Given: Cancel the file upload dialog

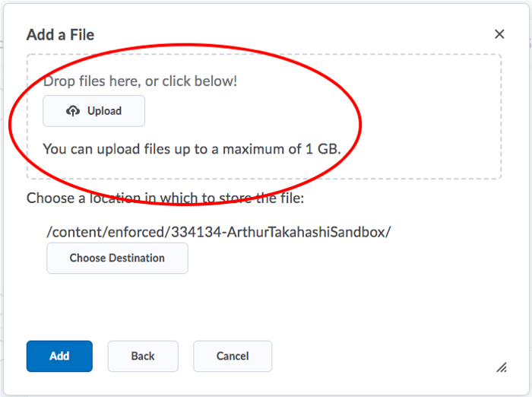Looking at the screenshot, I should point(233,356).
